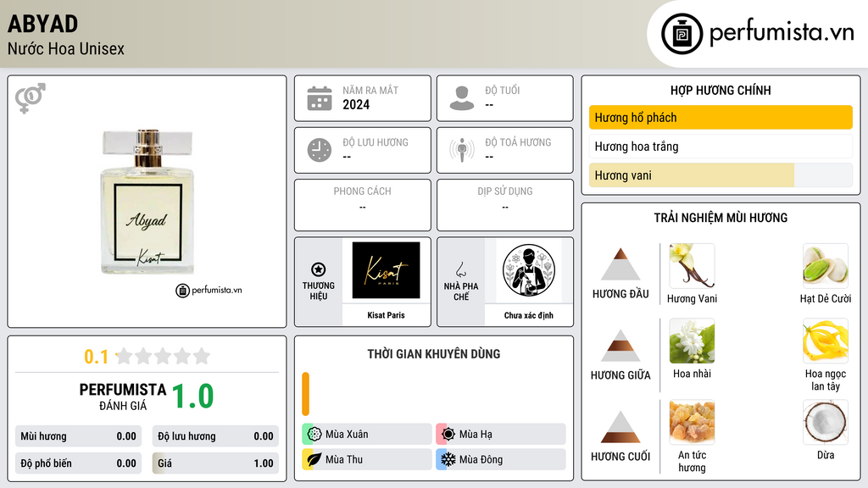Click the Giá 1.00 score row
Viewport: 868px width, 488px height.
pyautogui.click(x=215, y=463)
